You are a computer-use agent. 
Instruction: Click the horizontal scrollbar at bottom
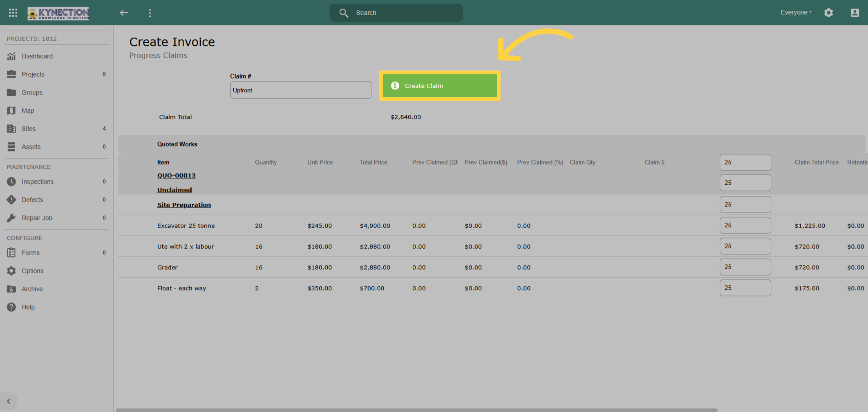click(x=416, y=410)
